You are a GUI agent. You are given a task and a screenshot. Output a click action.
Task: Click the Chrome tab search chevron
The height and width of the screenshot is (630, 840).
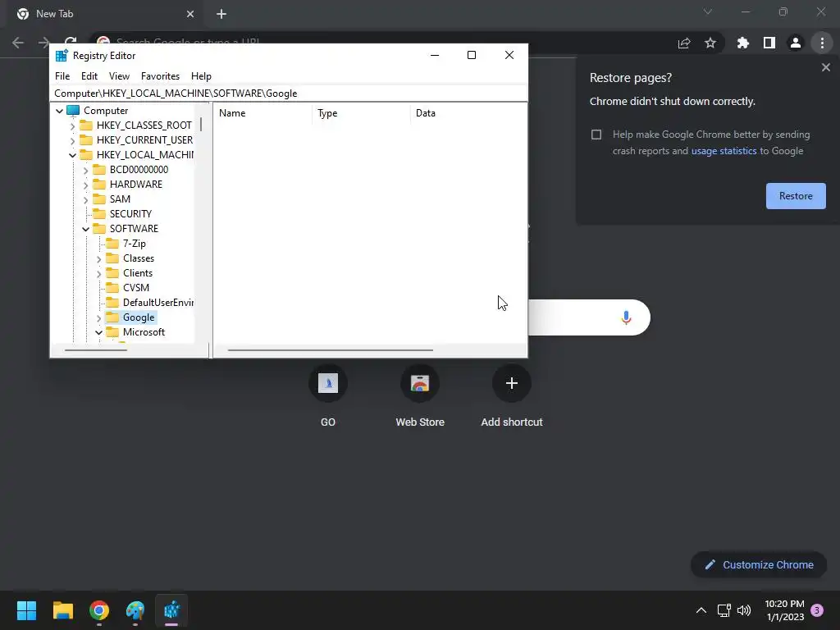tap(708, 11)
